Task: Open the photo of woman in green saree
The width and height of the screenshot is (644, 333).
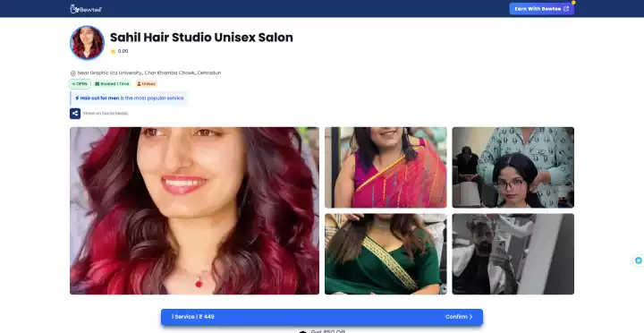Action: pos(386,254)
